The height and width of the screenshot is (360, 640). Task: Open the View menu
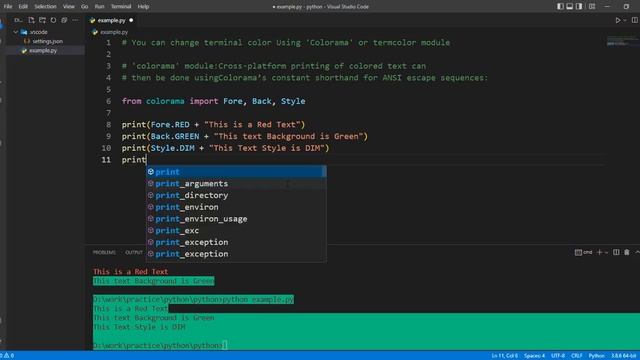coord(69,7)
